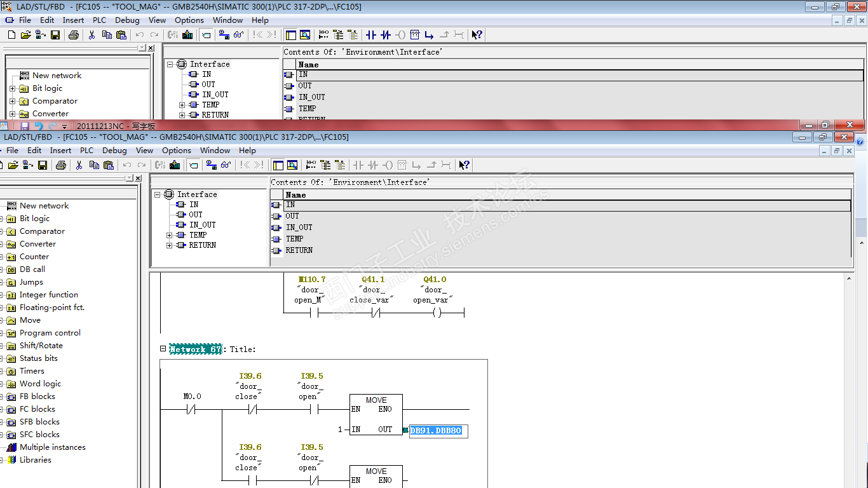Click New network in the lower window catalog

[44, 206]
